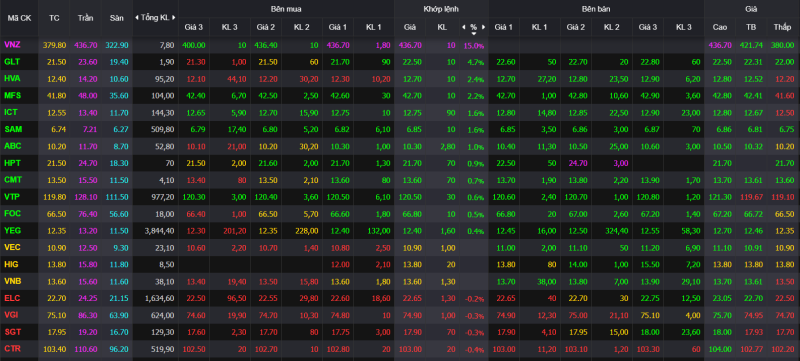Click right arrow beside Tổng KL header
The height and width of the screenshot is (361, 800).
174,18
